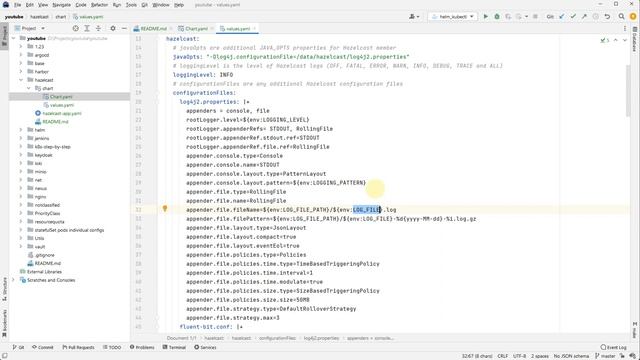Collapse all in Project panel
This screenshot has height=360, width=640.
(98, 28)
